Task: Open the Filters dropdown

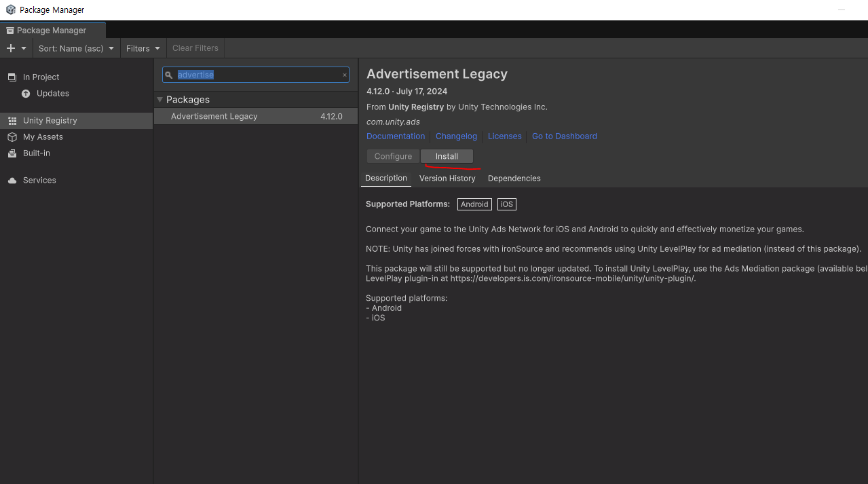Action: point(143,48)
